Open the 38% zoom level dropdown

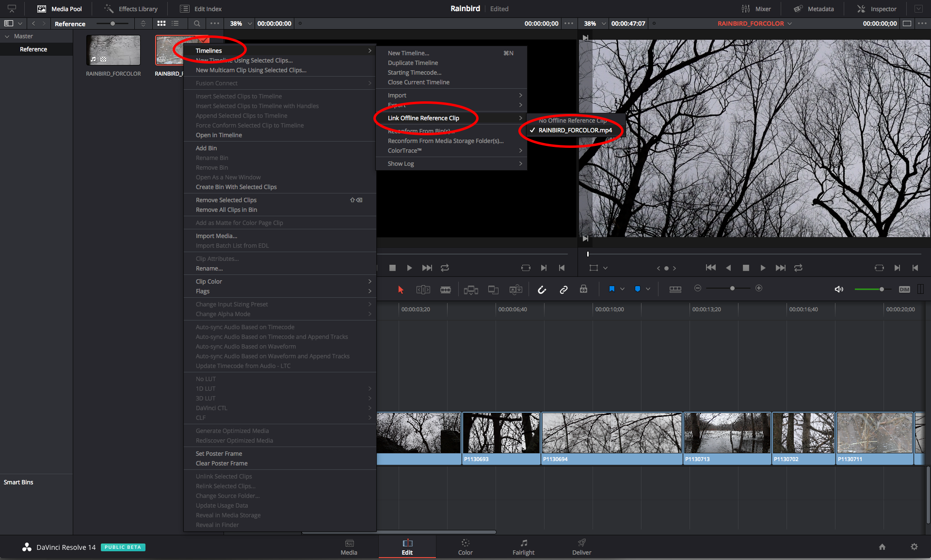click(x=239, y=23)
